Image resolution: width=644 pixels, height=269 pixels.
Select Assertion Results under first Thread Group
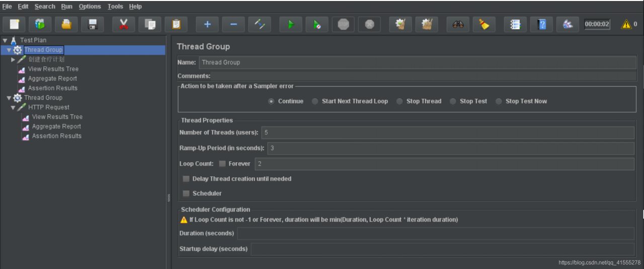point(53,88)
